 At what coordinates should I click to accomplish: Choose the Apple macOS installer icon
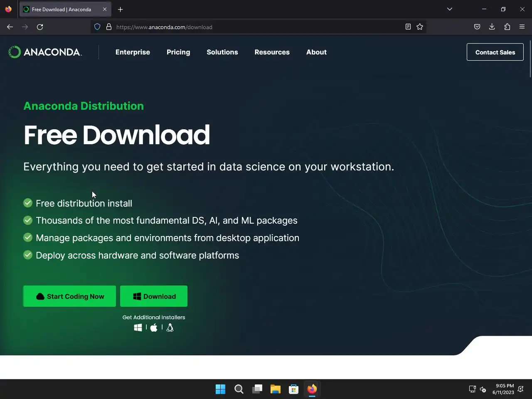coord(154,328)
